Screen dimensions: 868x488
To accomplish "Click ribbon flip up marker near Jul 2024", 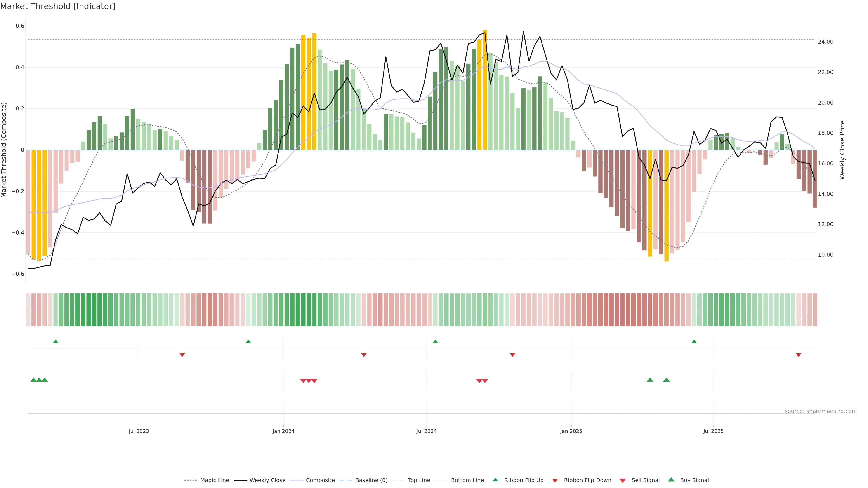I will coord(435,342).
